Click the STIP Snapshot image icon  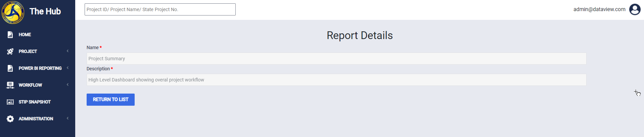10,102
